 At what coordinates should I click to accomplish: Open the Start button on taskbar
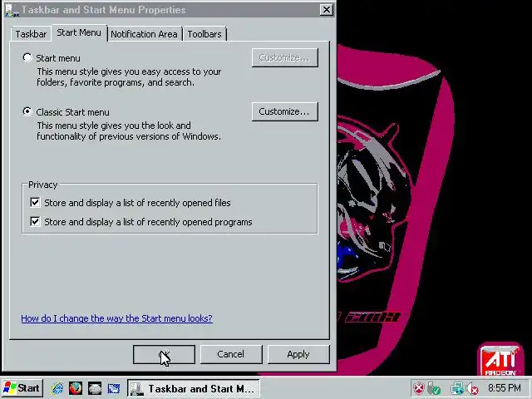pos(22,388)
